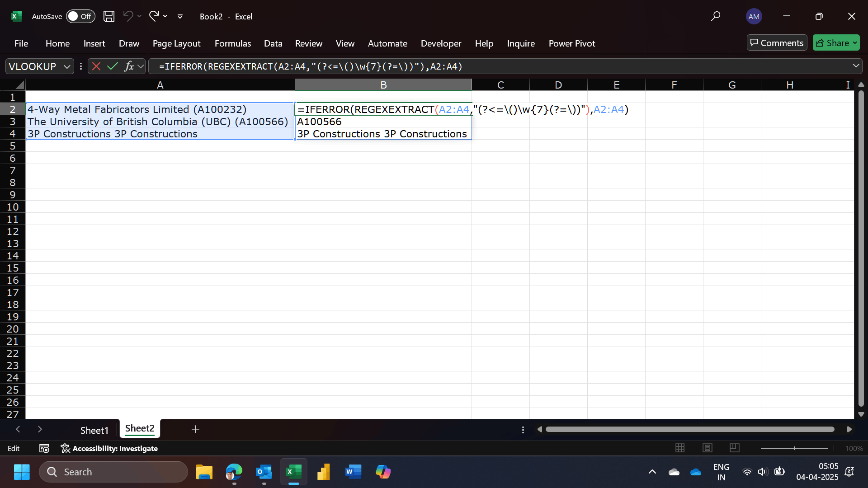Cancel the formula entry with the X
The height and width of the screenshot is (488, 868).
click(x=96, y=66)
